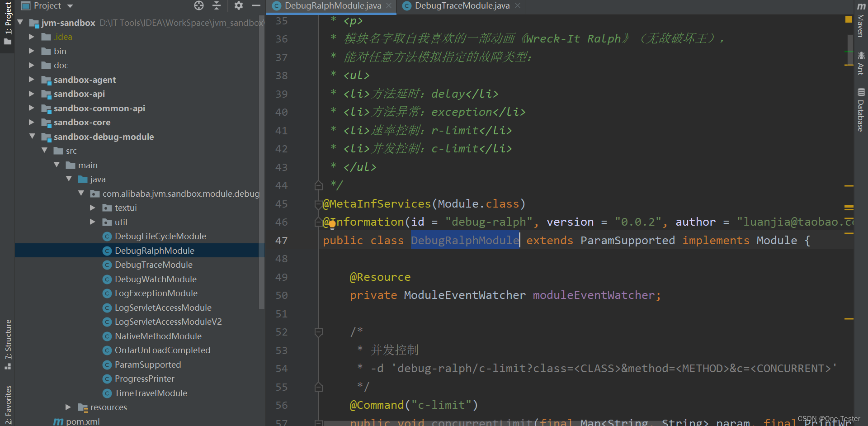Close the DebugTraceModule.java tab
Viewport: 868px width, 426px height.
point(518,6)
